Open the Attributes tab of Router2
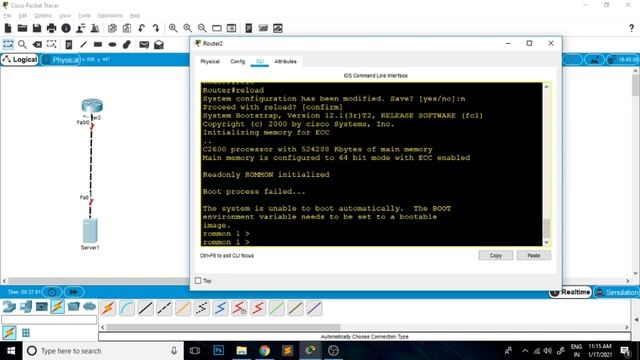 pos(285,61)
